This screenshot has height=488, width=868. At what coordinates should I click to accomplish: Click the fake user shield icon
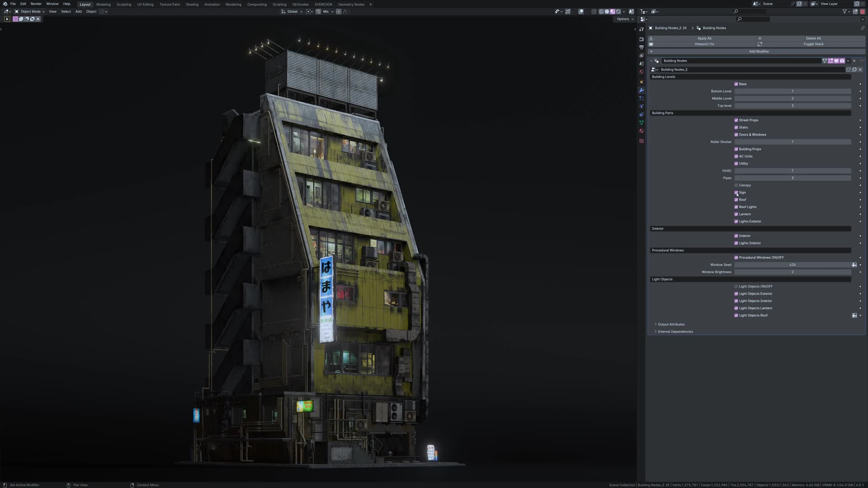[848, 70]
